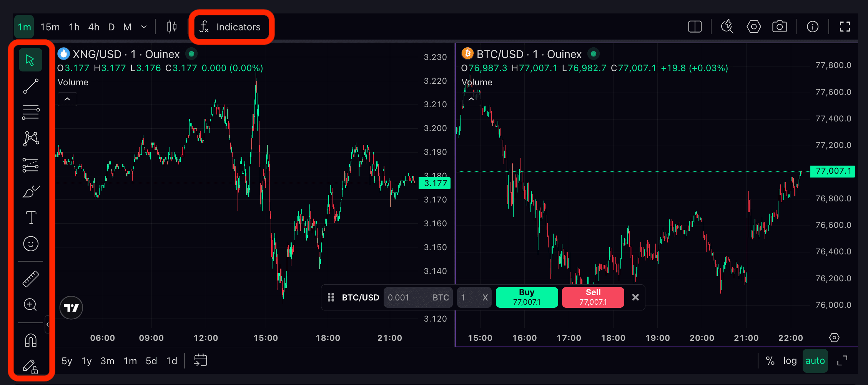
Task: Switch to the 4h time interval
Action: [94, 27]
